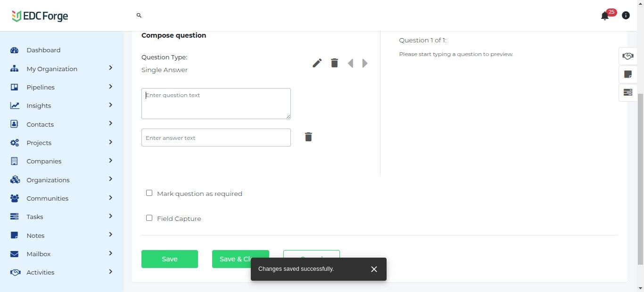644x292 pixels.
Task: Click the search magnifier icon
Action: click(139, 16)
